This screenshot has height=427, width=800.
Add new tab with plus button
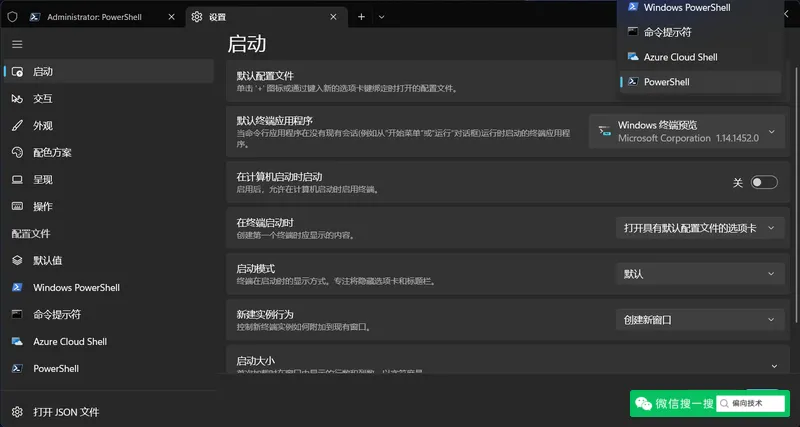pos(361,17)
